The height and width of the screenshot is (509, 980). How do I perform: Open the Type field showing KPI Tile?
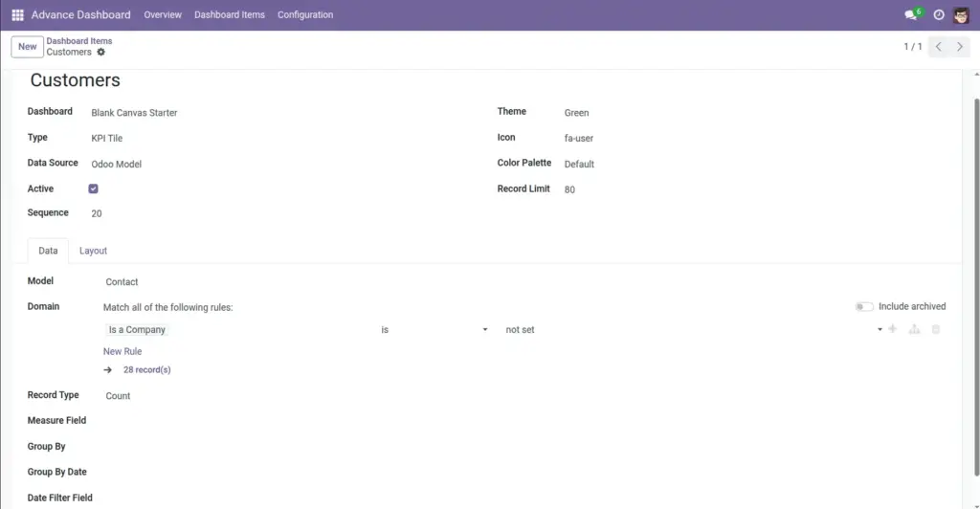click(x=284, y=139)
